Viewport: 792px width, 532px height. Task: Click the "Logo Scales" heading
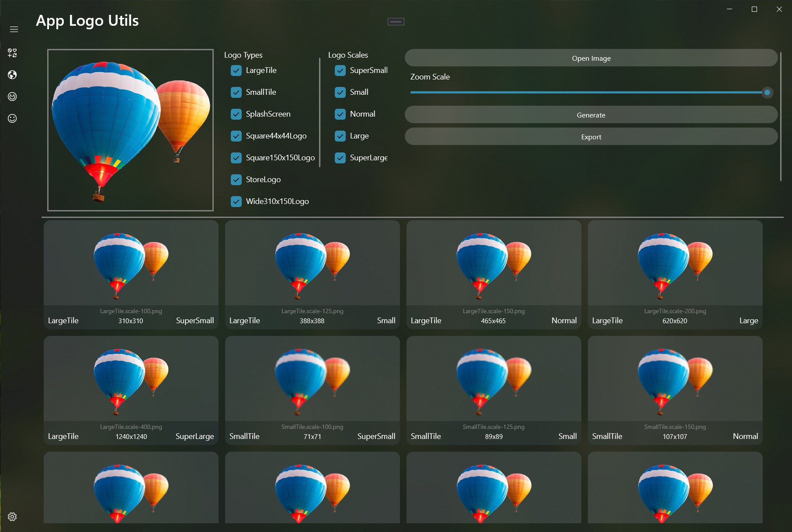coord(348,55)
